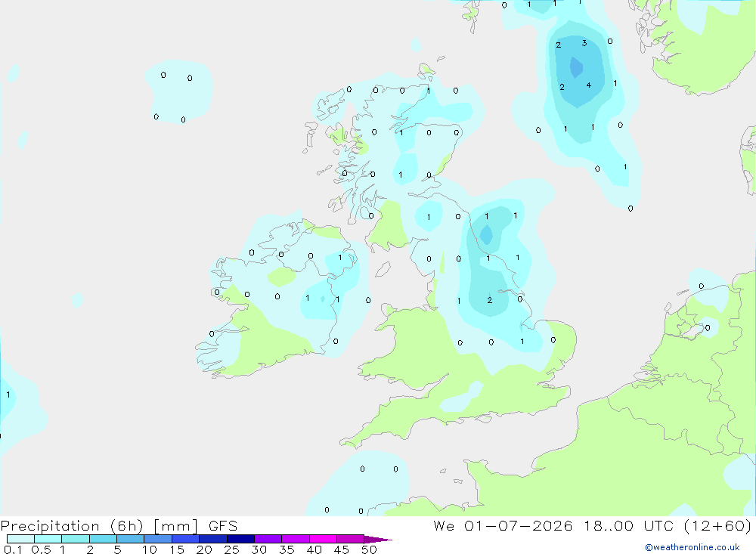Click the '20' legend scale label
The image size is (756, 554).
click(x=204, y=549)
